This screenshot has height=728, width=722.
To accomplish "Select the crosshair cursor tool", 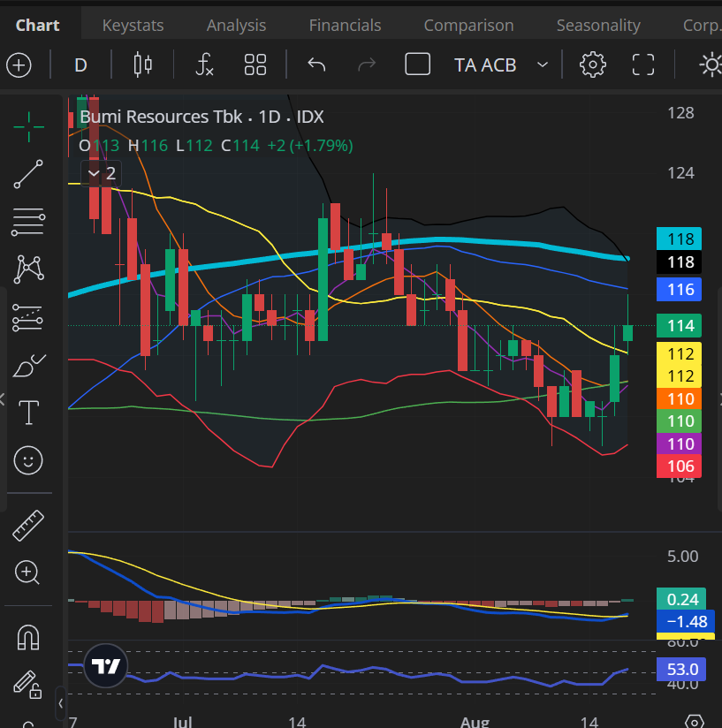I will coord(29,126).
